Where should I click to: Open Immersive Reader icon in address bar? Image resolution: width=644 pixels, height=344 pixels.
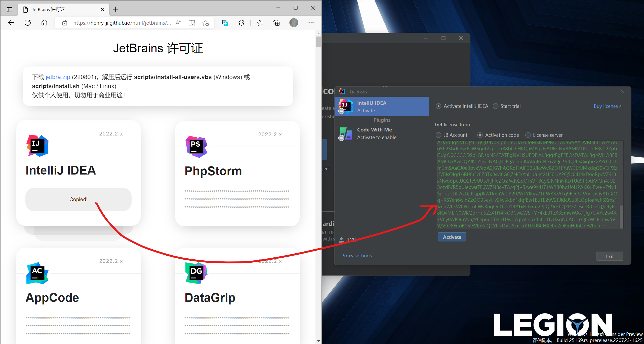[192, 23]
